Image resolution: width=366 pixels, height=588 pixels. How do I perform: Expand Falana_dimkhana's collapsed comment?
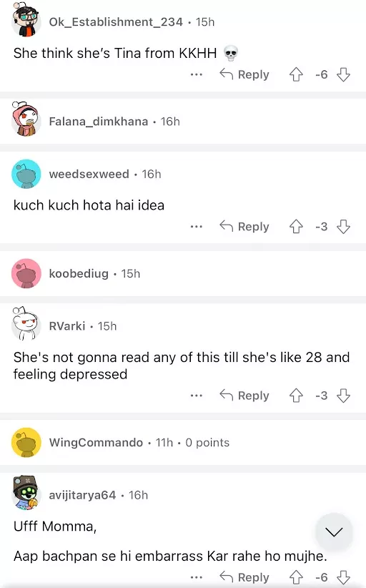[183, 122]
